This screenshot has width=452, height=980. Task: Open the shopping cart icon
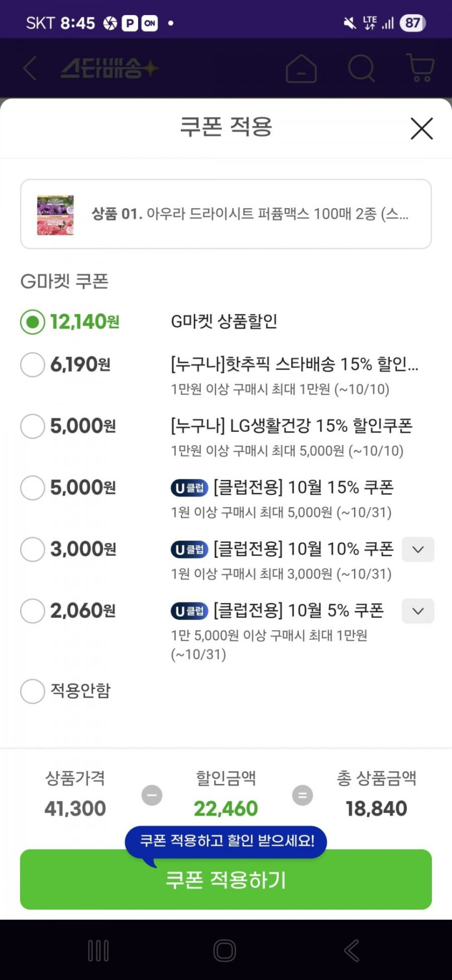pyautogui.click(x=420, y=68)
